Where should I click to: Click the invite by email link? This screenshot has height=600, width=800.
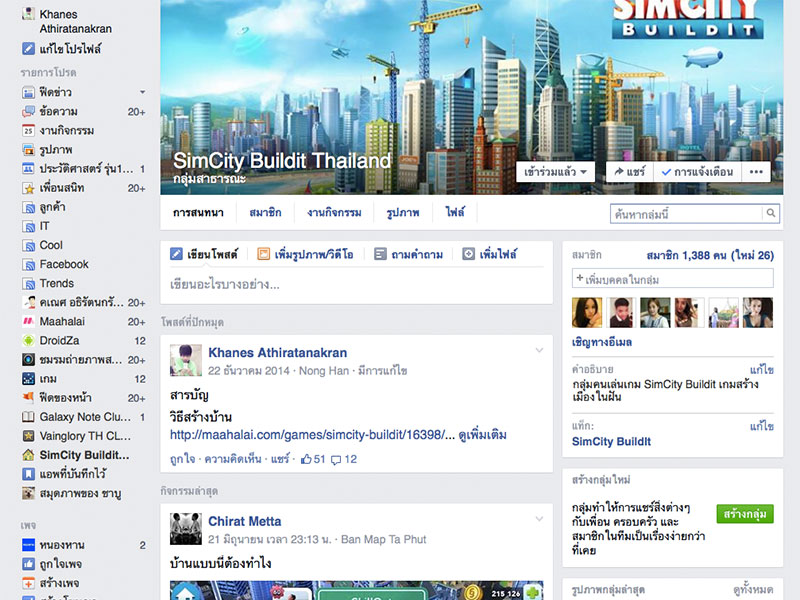click(x=602, y=342)
